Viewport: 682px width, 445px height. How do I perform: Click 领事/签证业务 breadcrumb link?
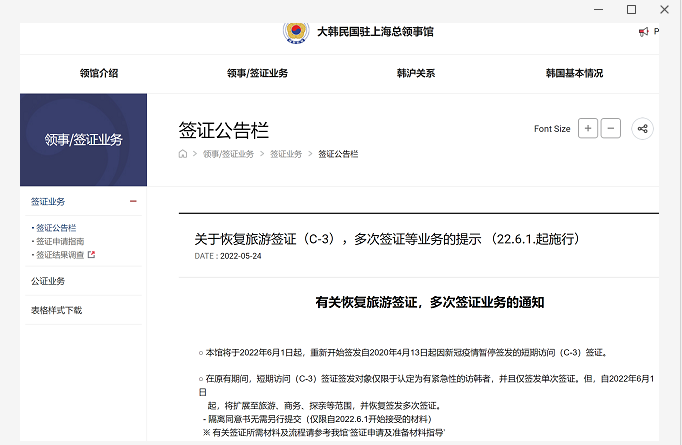tap(228, 154)
